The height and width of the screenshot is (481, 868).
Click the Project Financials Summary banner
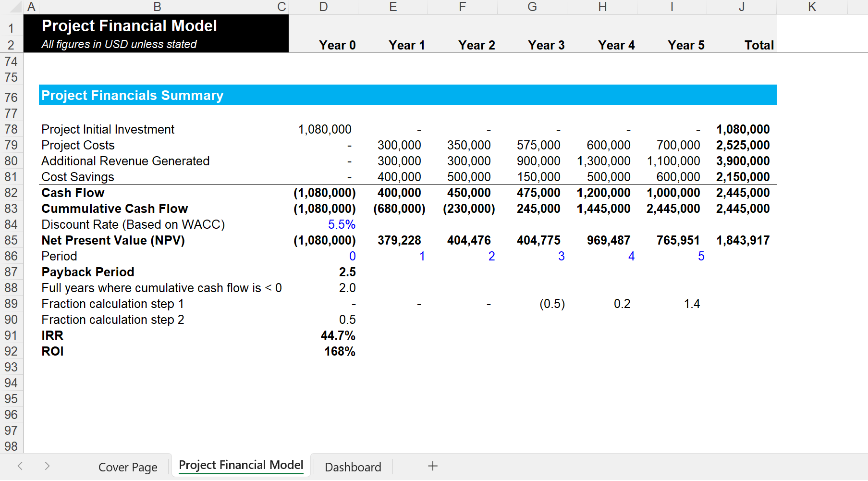point(408,95)
